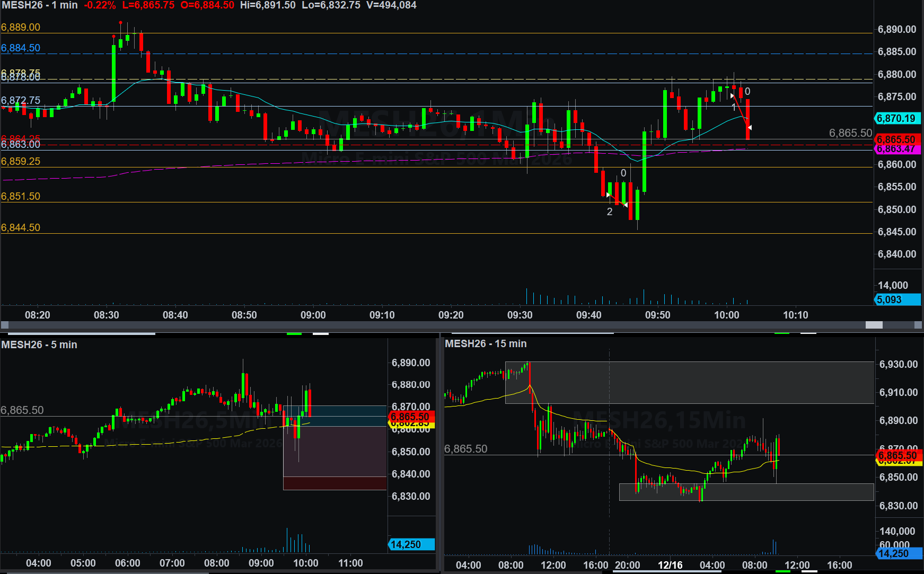924x574 pixels.
Task: Click the magenta 6,863.47 VWAP price tag
Action: click(898, 149)
